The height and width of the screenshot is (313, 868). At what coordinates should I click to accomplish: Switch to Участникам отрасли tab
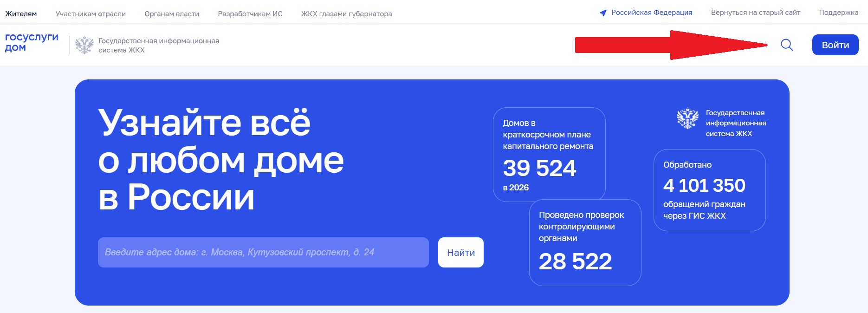pyautogui.click(x=91, y=14)
